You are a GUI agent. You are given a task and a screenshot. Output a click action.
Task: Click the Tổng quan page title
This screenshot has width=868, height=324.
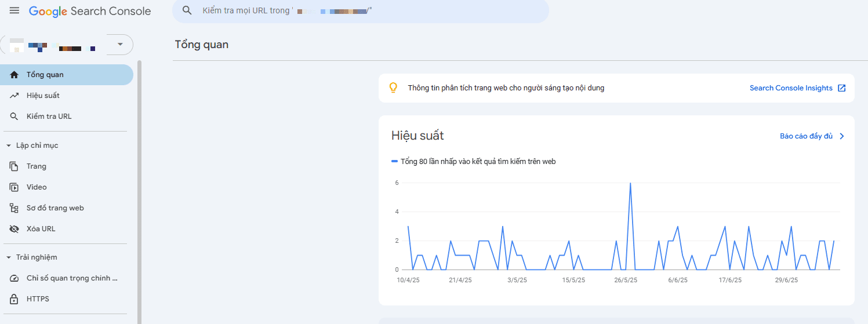202,45
